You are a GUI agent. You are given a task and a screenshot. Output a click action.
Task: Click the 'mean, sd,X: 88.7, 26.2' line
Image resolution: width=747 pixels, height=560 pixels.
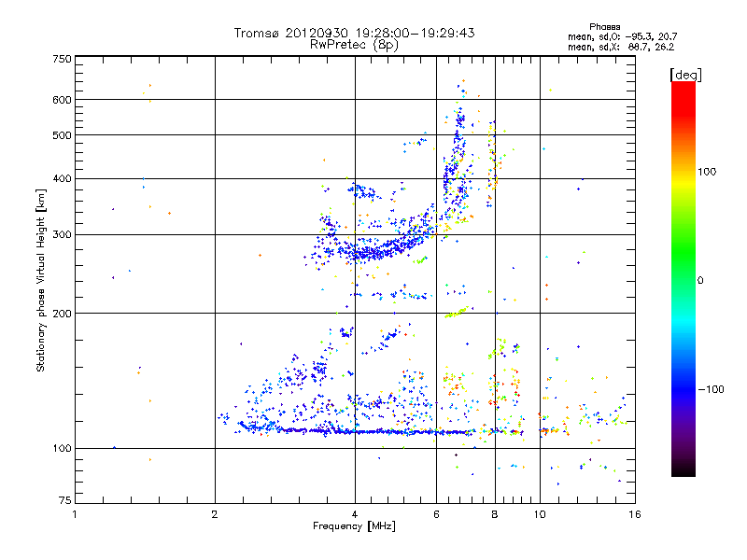click(621, 47)
